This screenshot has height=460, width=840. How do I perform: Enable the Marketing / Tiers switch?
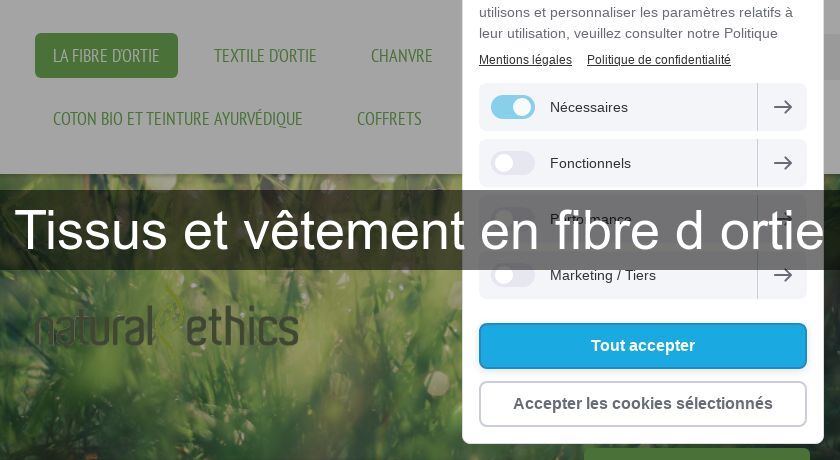pyautogui.click(x=513, y=275)
